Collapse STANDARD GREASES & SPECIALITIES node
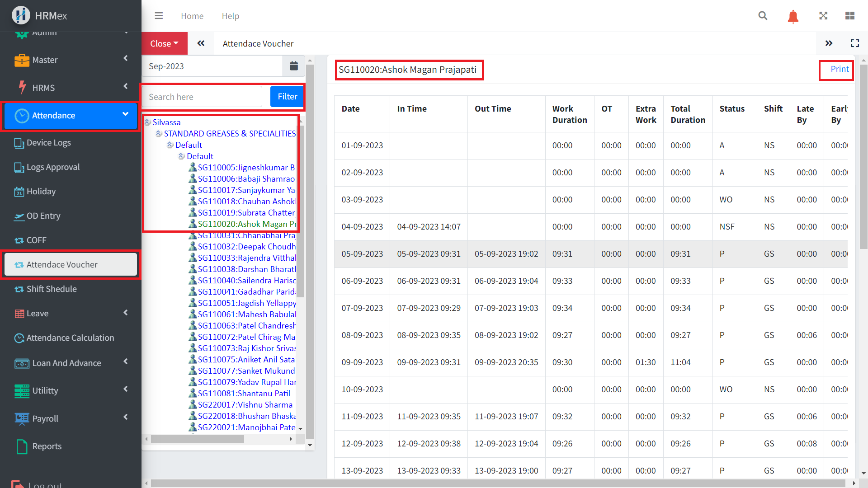Viewport: 868px width, 488px height. tap(159, 134)
